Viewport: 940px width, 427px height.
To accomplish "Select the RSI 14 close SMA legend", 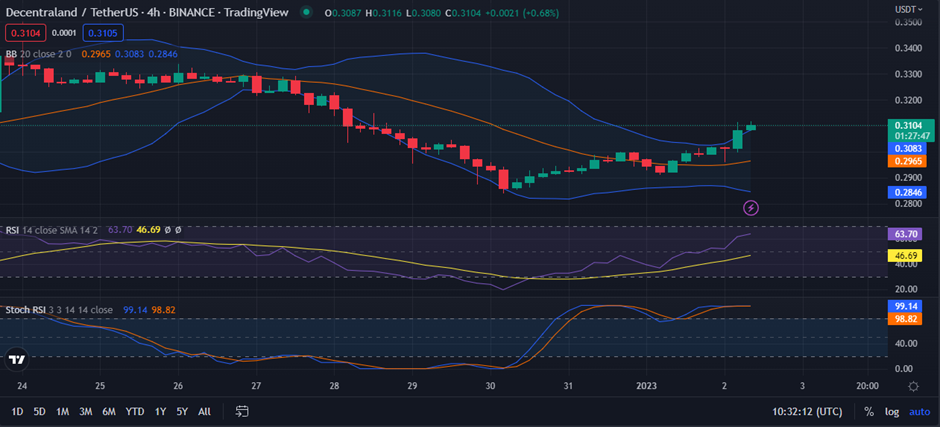I will (53, 229).
